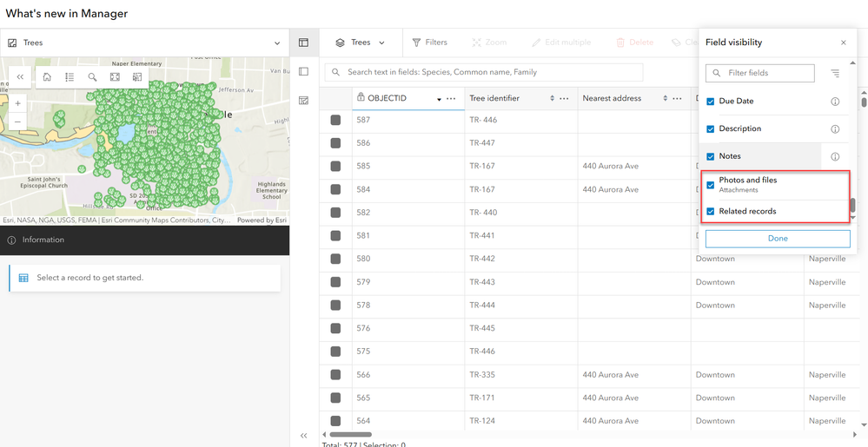Click the map search magnifier icon

coord(92,77)
